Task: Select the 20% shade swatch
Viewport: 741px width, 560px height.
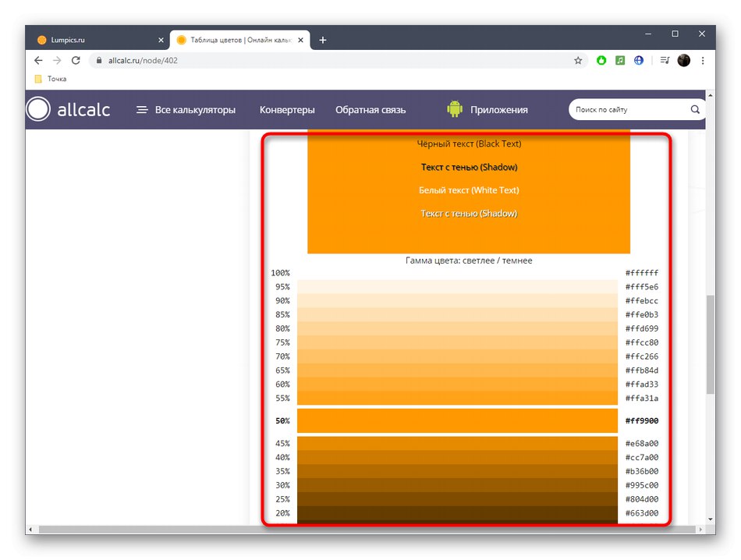Action: click(x=457, y=513)
